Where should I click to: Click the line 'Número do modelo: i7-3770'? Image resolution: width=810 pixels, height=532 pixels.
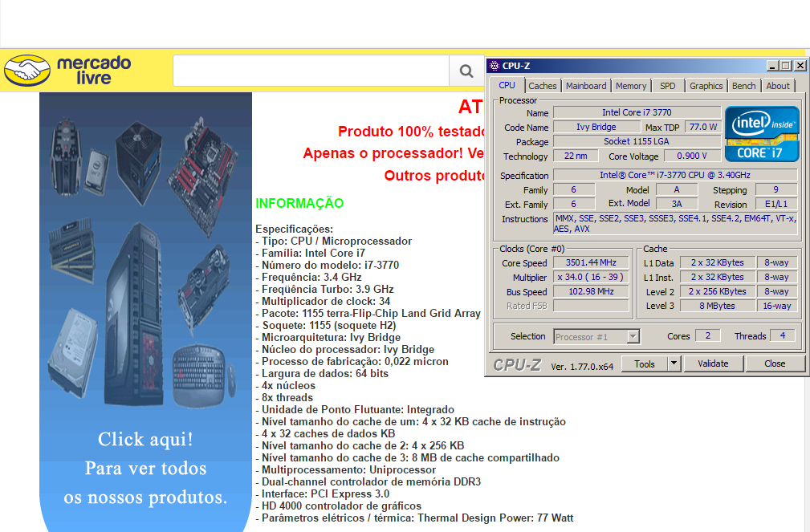pyautogui.click(x=328, y=265)
